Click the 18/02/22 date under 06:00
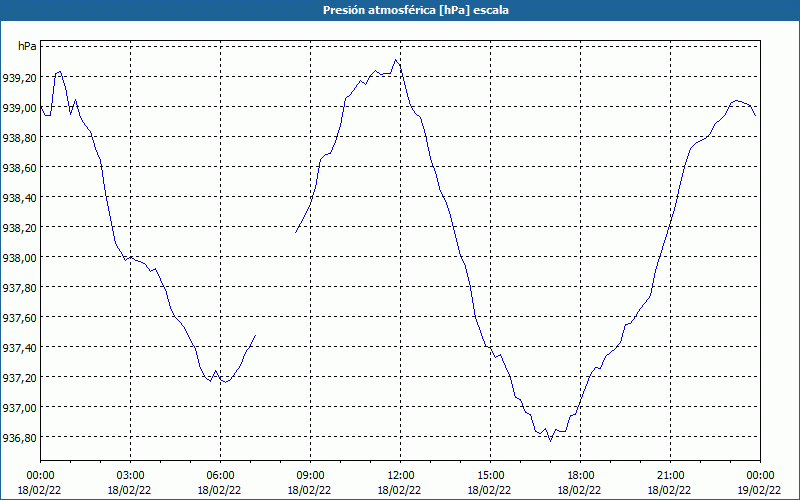Screen dimensions: 800x500 coord(219,490)
